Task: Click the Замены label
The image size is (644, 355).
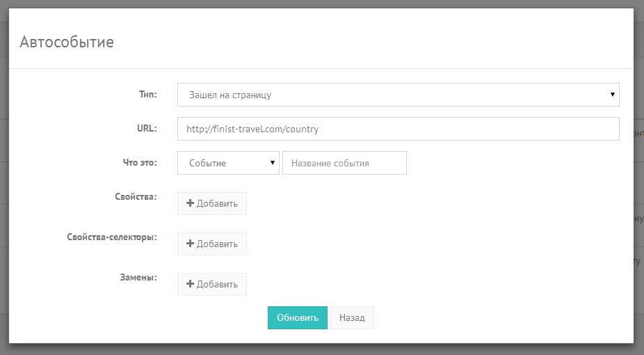Action: (x=138, y=277)
